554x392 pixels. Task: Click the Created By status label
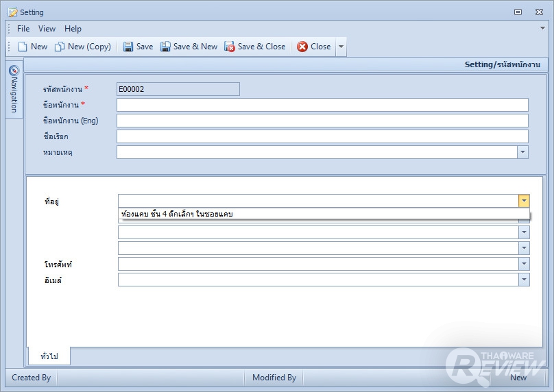[x=31, y=378]
